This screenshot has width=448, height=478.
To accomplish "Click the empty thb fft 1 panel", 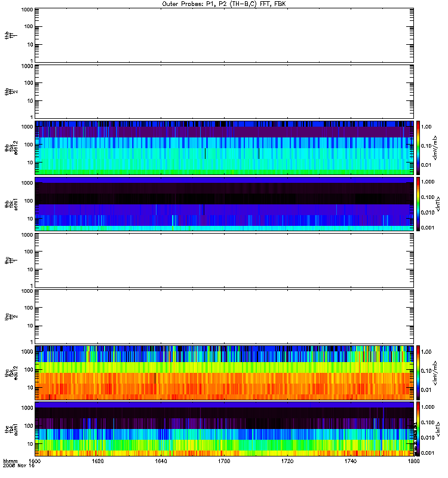I will pos(225,35).
